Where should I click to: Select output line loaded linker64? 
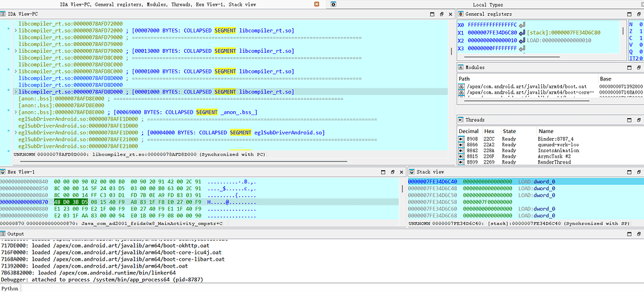[x=88, y=273]
